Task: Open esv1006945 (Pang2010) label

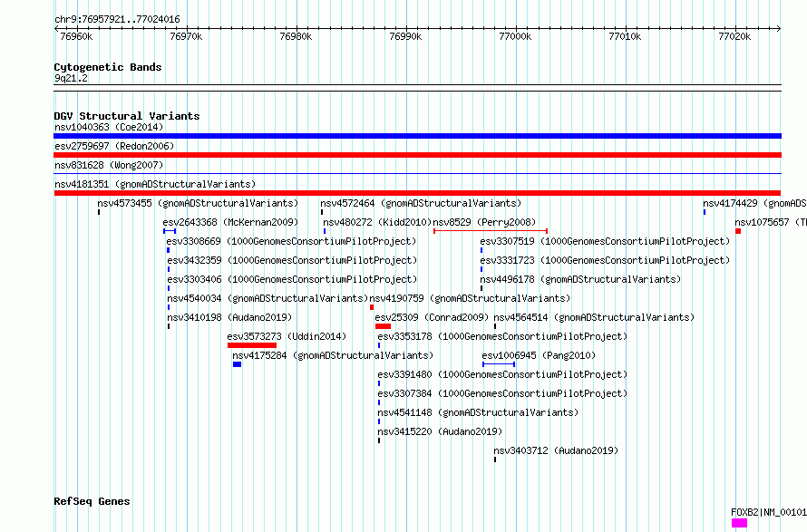Action: coord(539,355)
